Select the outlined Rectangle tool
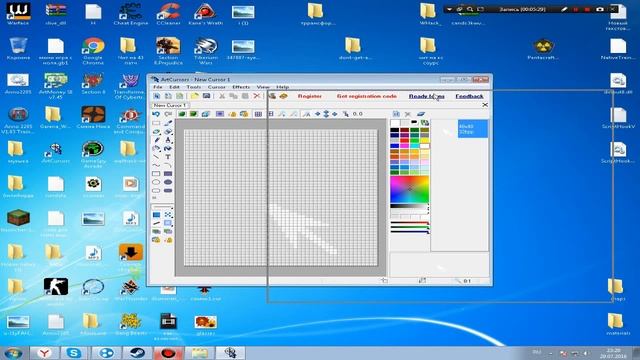Viewport: 640px width, 360px height. [156, 174]
